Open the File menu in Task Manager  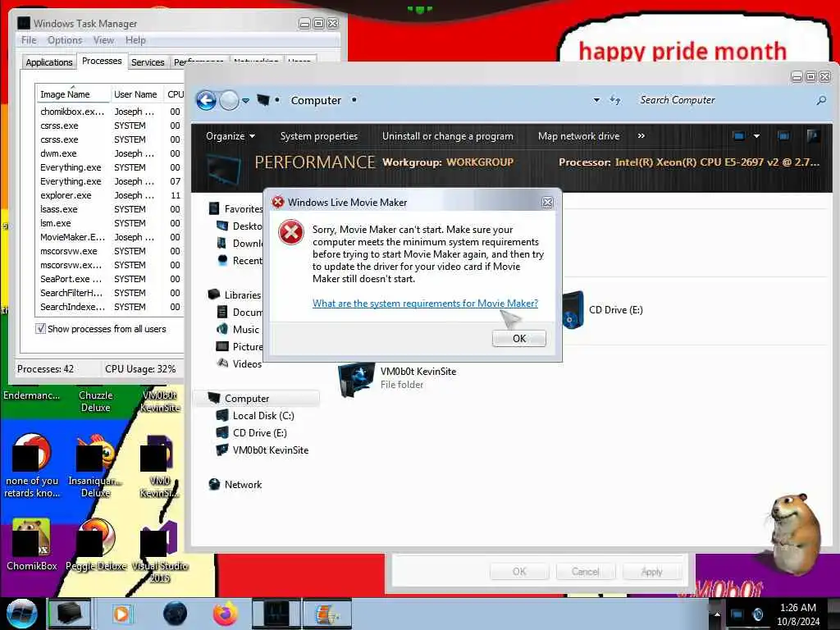pyautogui.click(x=29, y=40)
